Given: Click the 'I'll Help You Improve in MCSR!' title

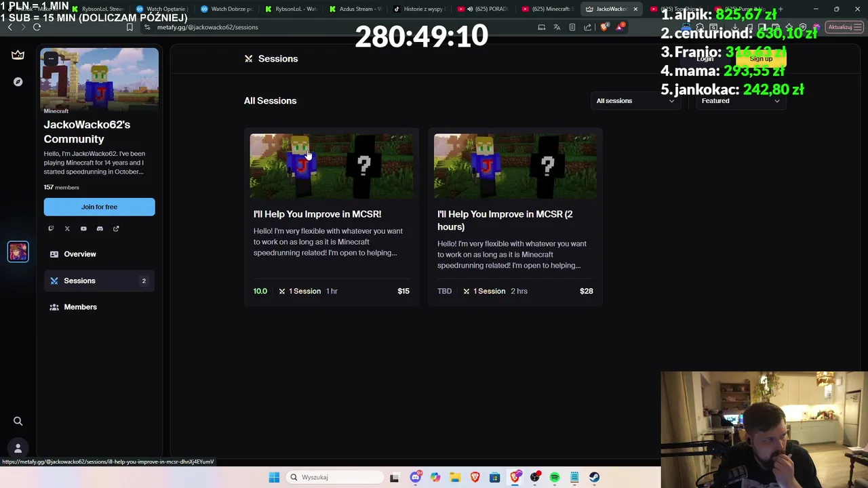Looking at the screenshot, I should pos(317,214).
